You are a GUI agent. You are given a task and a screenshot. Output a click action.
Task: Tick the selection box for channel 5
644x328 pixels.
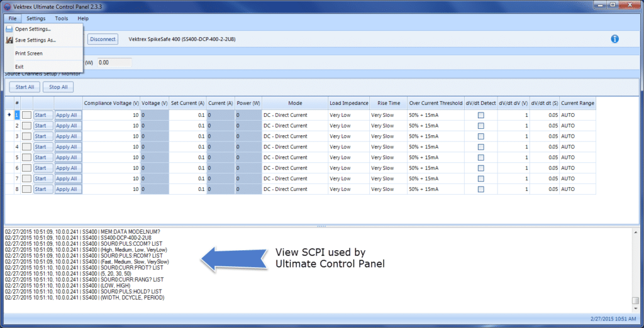click(26, 157)
